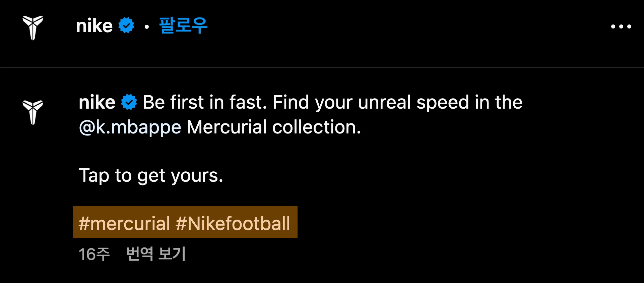Screen dimensions: 644x283
Task: Select the highlighted hashtag text block
Action: (185, 222)
